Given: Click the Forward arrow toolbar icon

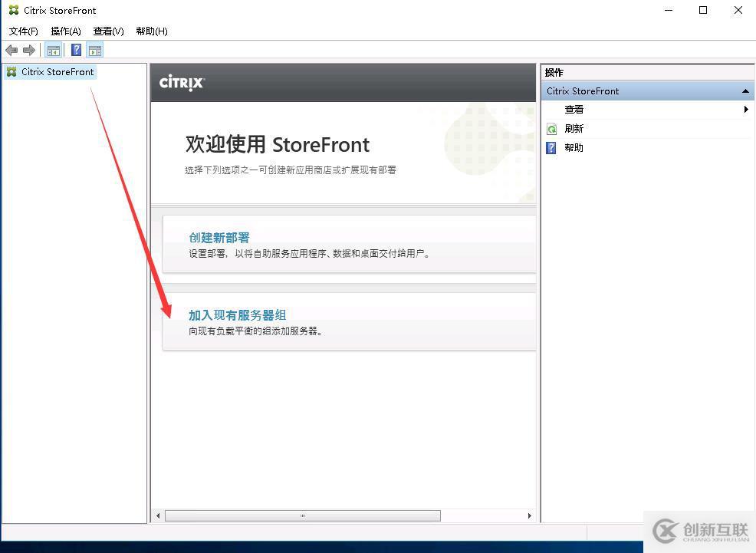Looking at the screenshot, I should click(x=29, y=50).
